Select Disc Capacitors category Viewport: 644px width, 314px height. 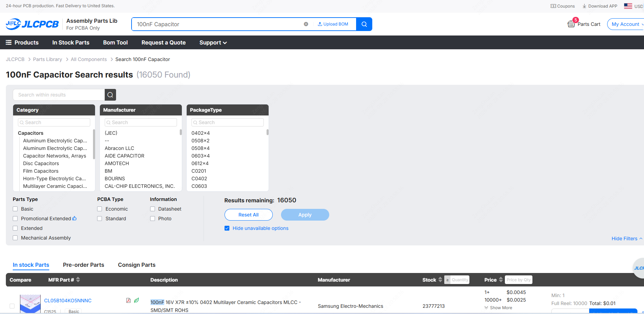point(41,163)
